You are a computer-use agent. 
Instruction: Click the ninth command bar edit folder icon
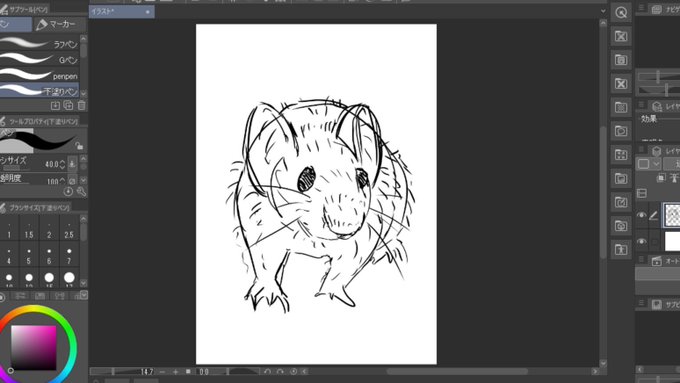tap(621, 202)
